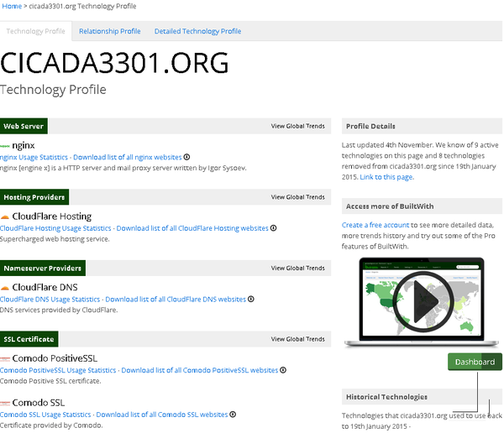
Task: Click the CICADA3301.ORG page title
Action: [x=114, y=63]
